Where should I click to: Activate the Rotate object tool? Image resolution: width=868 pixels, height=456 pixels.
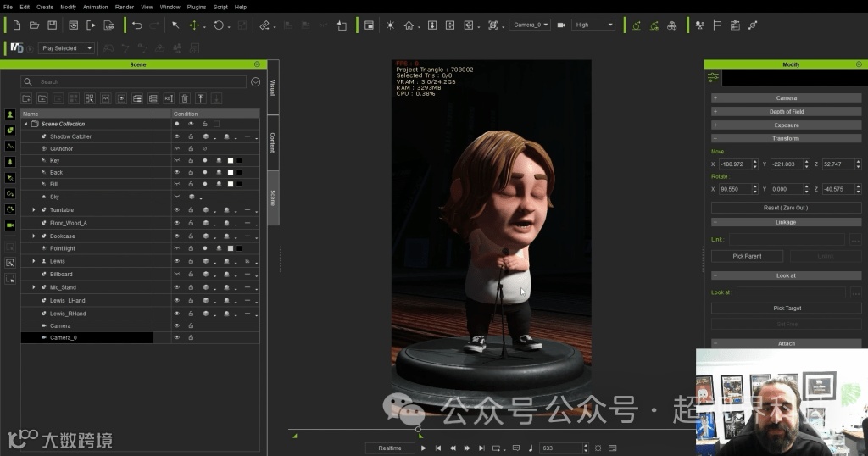click(x=219, y=25)
